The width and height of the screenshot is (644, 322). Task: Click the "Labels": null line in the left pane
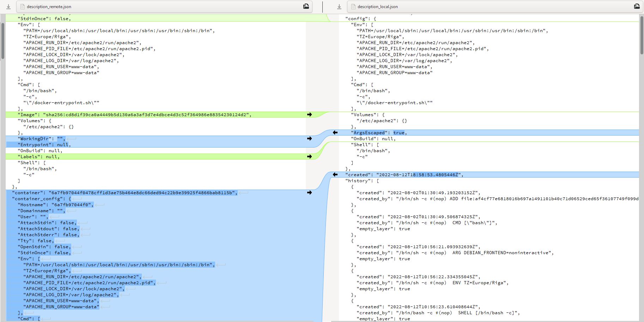(x=38, y=157)
